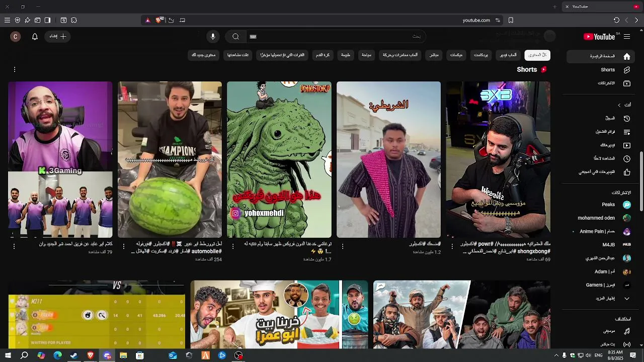Open the watermelon Short thumbnail

(170, 159)
